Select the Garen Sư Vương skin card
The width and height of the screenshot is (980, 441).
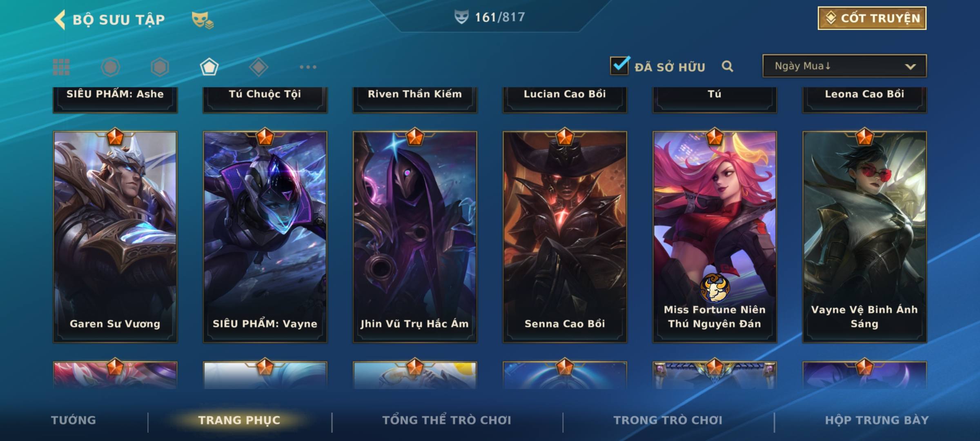click(x=115, y=237)
